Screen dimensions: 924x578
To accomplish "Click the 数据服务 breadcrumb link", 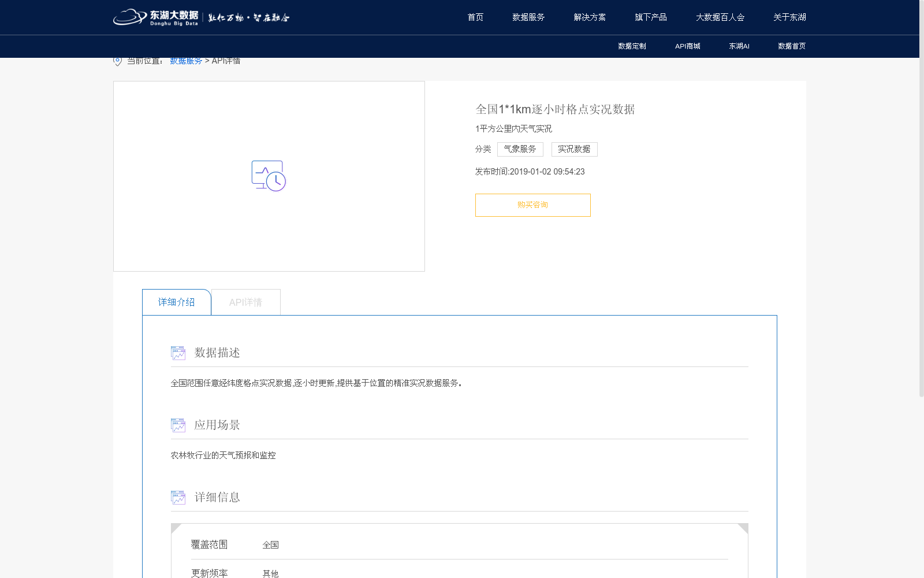I will coord(186,61).
